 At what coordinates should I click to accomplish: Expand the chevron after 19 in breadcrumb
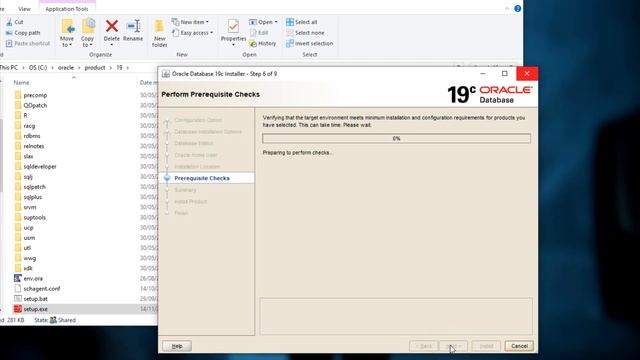point(128,68)
